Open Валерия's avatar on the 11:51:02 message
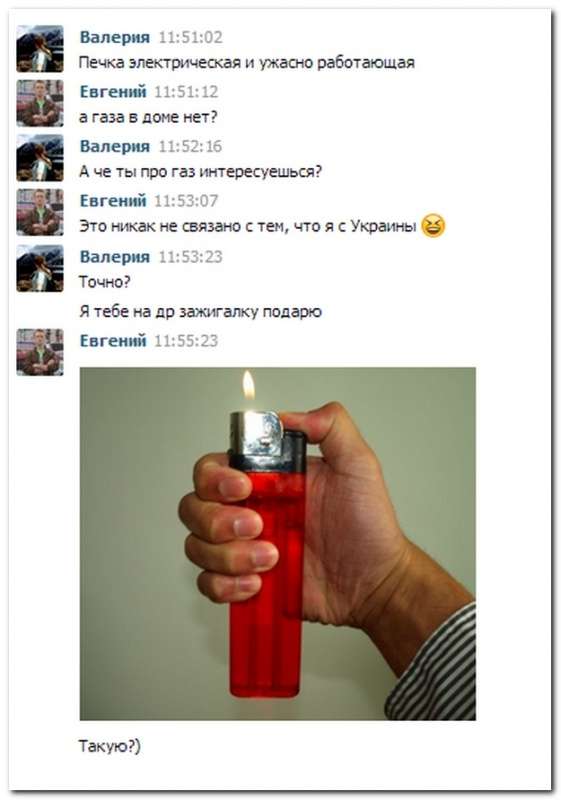The width and height of the screenshot is (561, 800). pos(40,48)
